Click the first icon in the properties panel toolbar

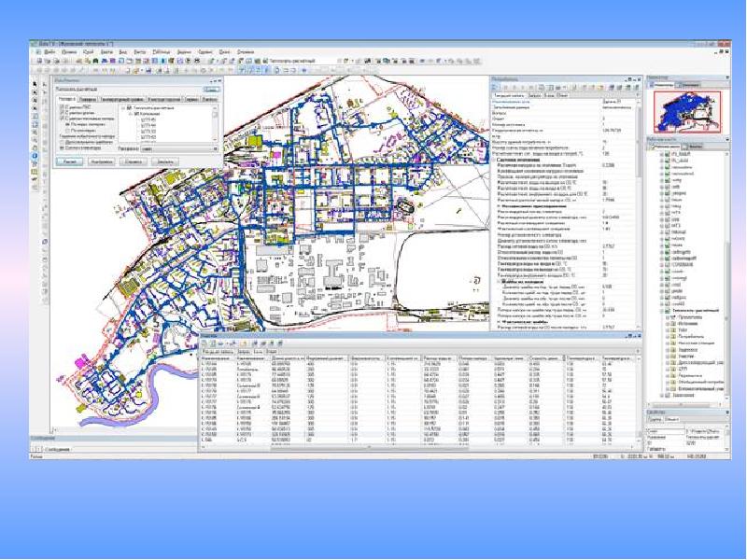tap(494, 87)
